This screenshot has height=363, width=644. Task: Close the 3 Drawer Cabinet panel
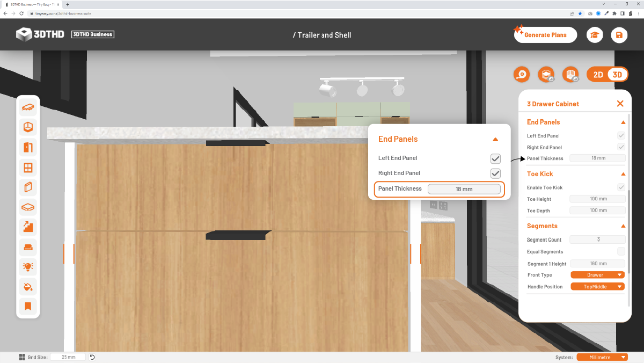[620, 104]
